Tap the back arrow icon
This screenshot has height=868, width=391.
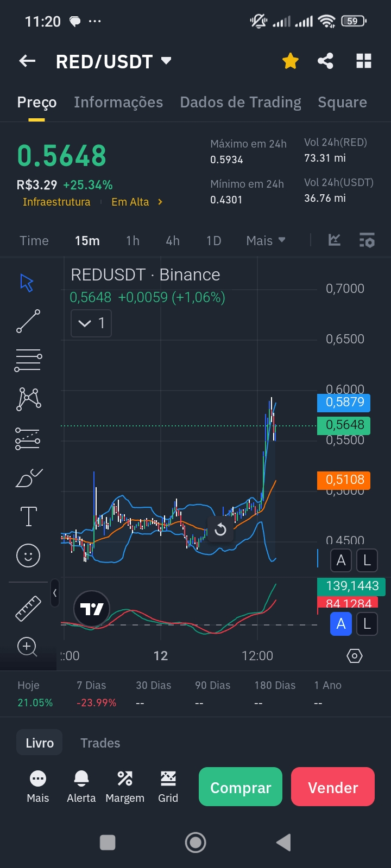click(x=27, y=61)
